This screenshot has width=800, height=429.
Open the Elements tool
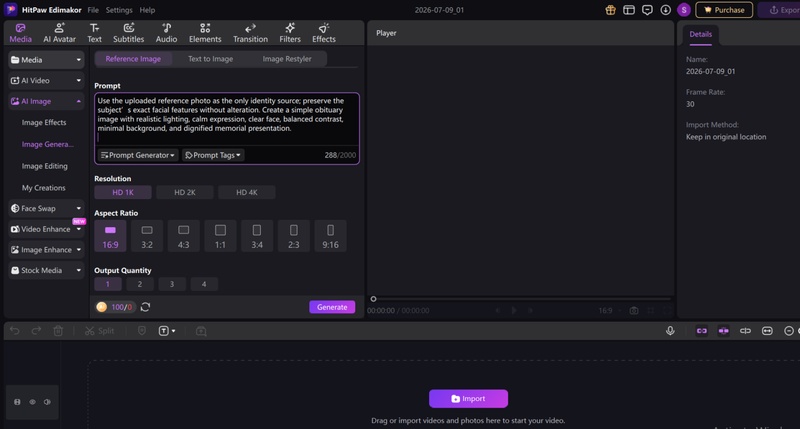tap(205, 33)
